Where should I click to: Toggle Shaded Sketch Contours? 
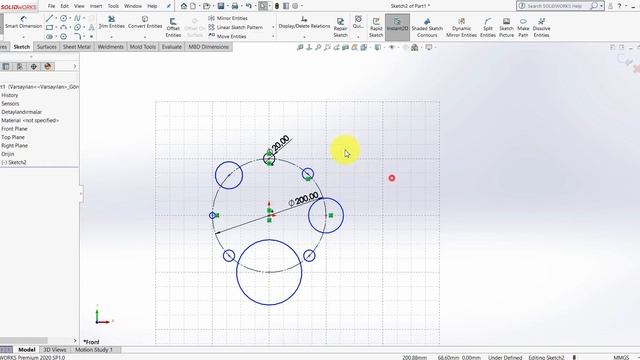click(x=427, y=28)
